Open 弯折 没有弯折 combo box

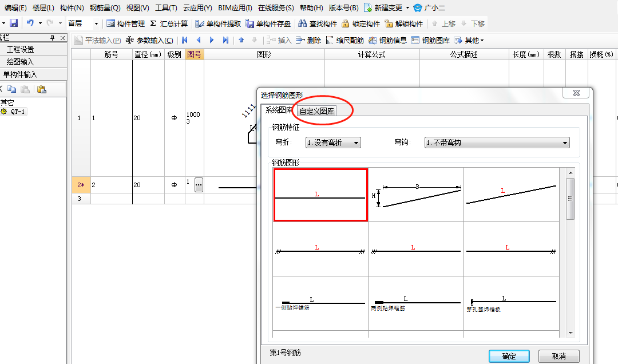pyautogui.click(x=333, y=143)
